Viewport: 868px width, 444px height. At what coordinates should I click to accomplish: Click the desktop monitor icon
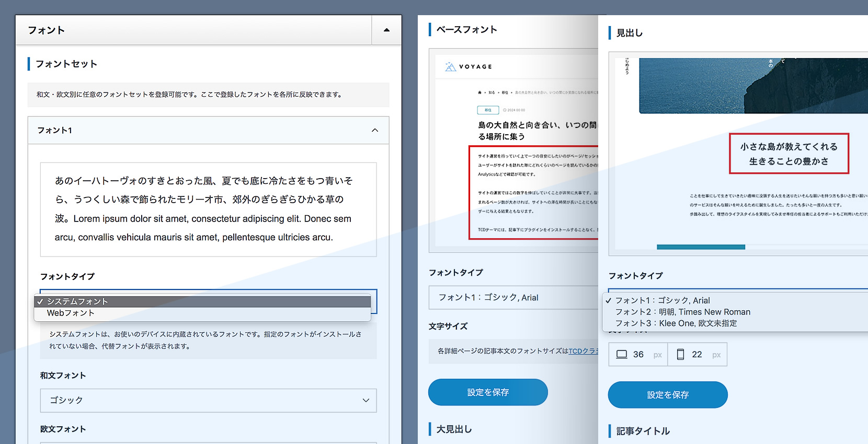621,355
